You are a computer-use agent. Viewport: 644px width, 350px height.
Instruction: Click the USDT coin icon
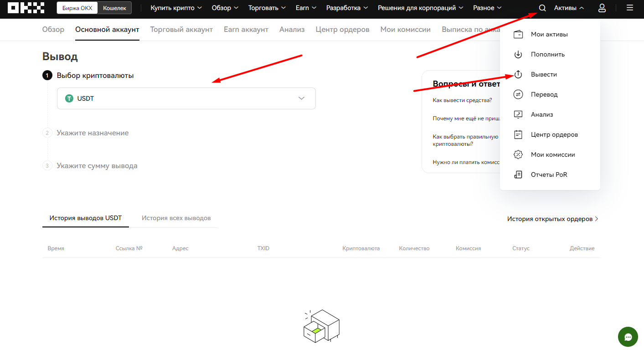[x=69, y=98]
